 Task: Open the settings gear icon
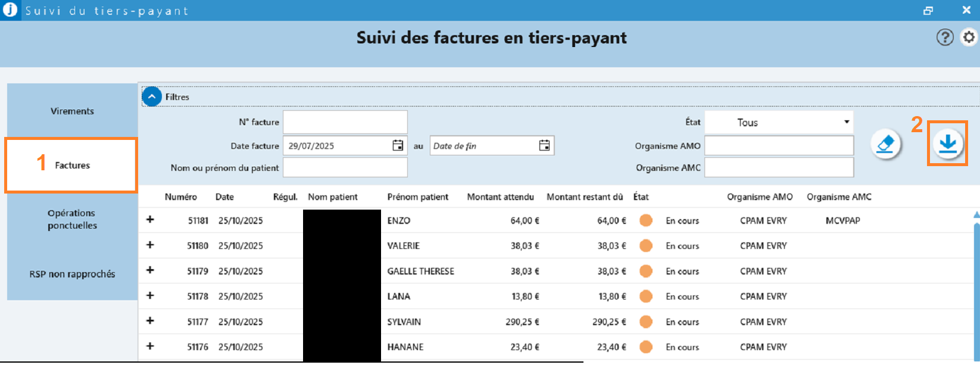tap(969, 38)
